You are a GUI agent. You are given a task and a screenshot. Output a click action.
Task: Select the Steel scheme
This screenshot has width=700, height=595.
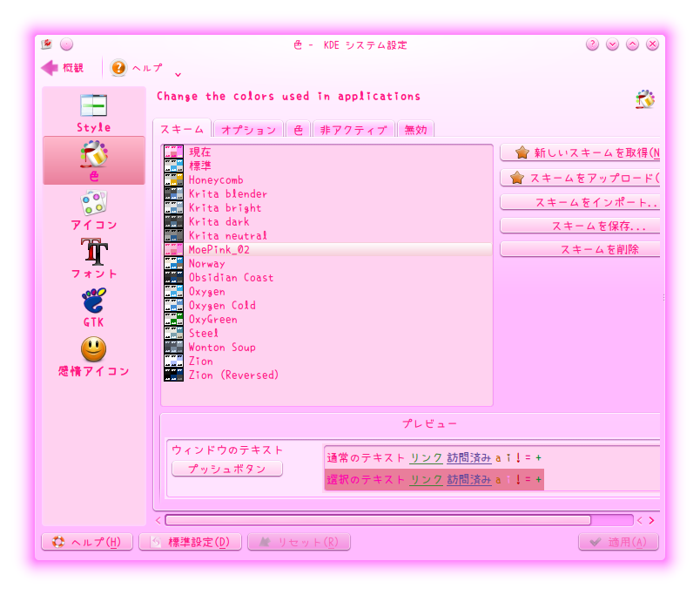(327, 333)
